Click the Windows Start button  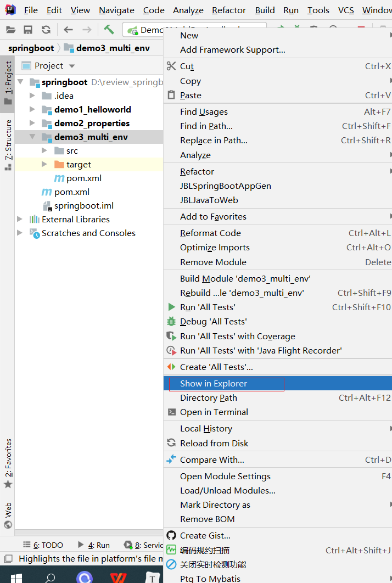point(15,577)
